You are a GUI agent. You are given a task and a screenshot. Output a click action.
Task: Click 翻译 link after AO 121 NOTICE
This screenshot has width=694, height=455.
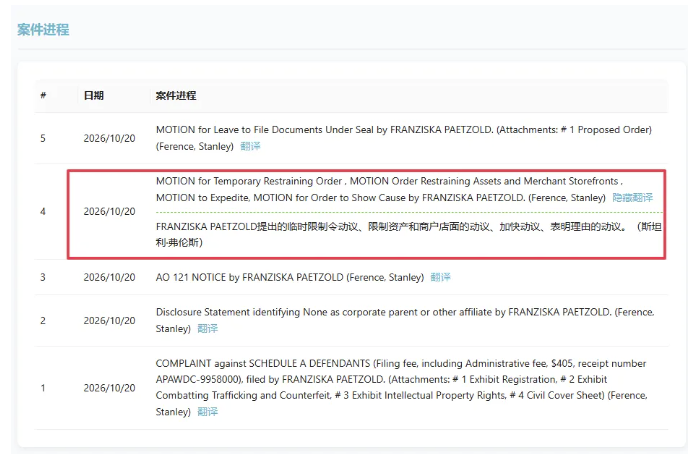point(440,278)
